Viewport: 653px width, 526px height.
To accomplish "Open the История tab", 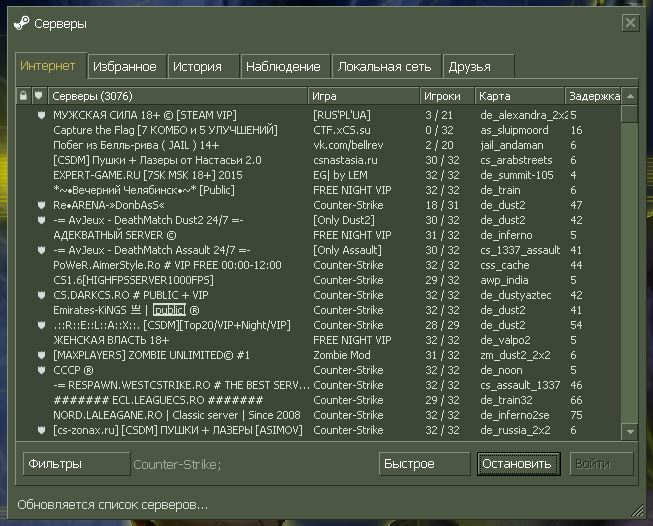I will coord(203,67).
